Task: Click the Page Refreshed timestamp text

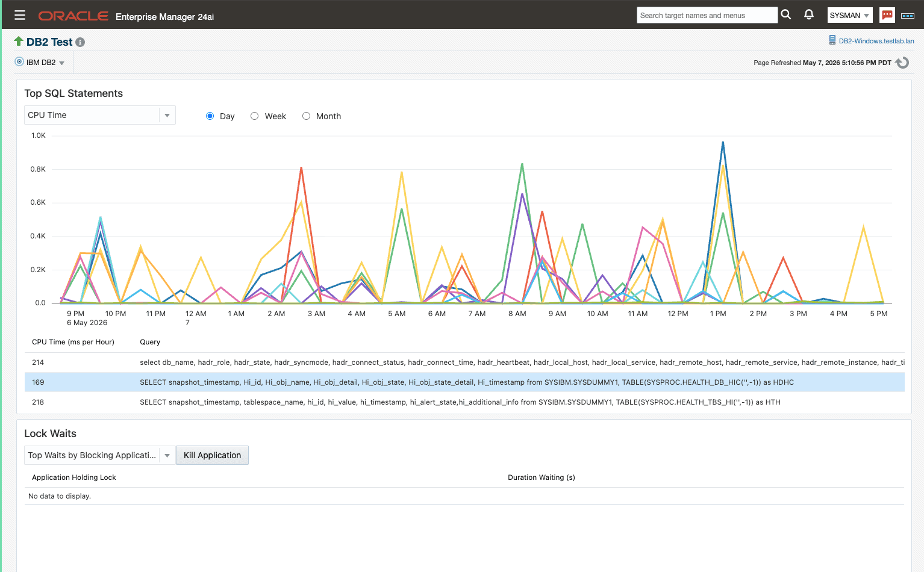Action: (822, 63)
